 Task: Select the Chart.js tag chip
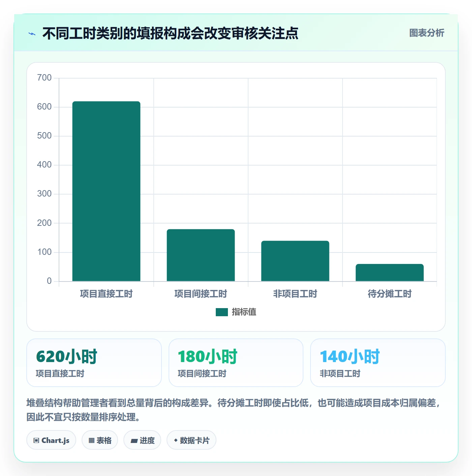[x=51, y=440]
